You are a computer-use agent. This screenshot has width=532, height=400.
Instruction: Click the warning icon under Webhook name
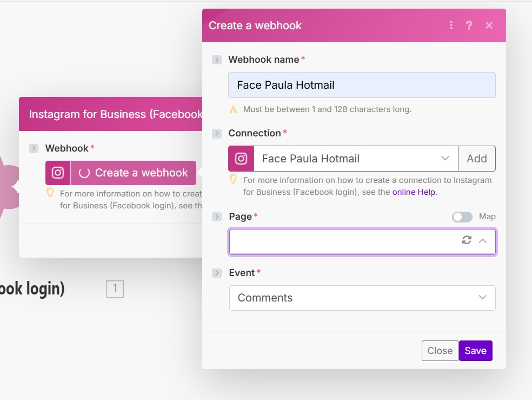[234, 109]
